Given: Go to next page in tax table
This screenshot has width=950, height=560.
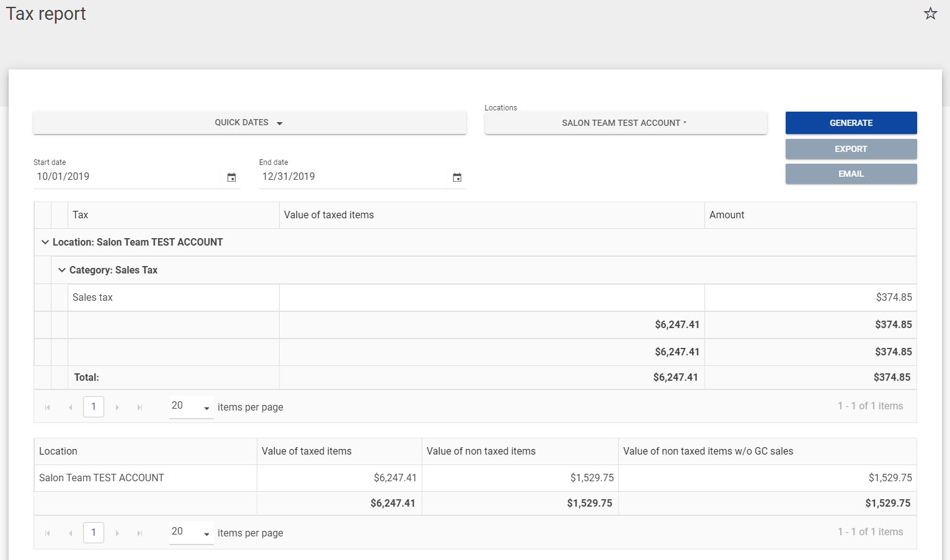Looking at the screenshot, I should point(117,407).
